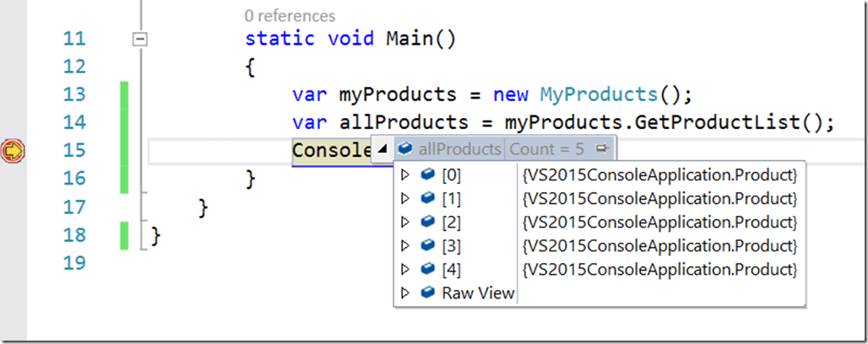Image resolution: width=868 pixels, height=344 pixels.
Task: Collapse the allProducts DataTip triangle
Action: point(383,149)
